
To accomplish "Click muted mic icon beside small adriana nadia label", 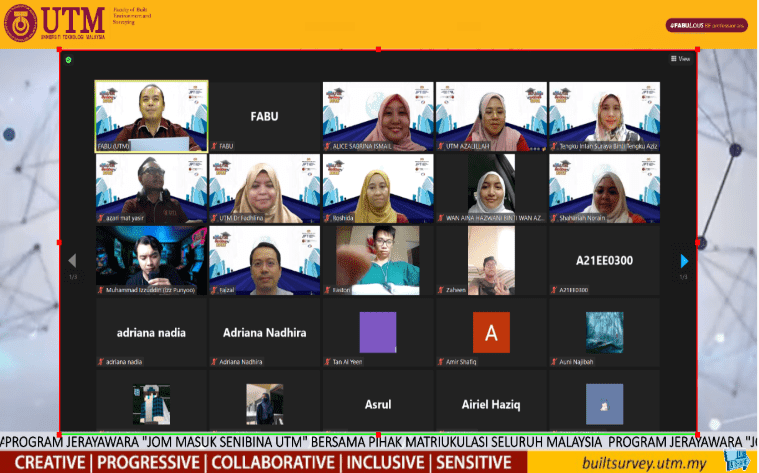I will (x=101, y=362).
